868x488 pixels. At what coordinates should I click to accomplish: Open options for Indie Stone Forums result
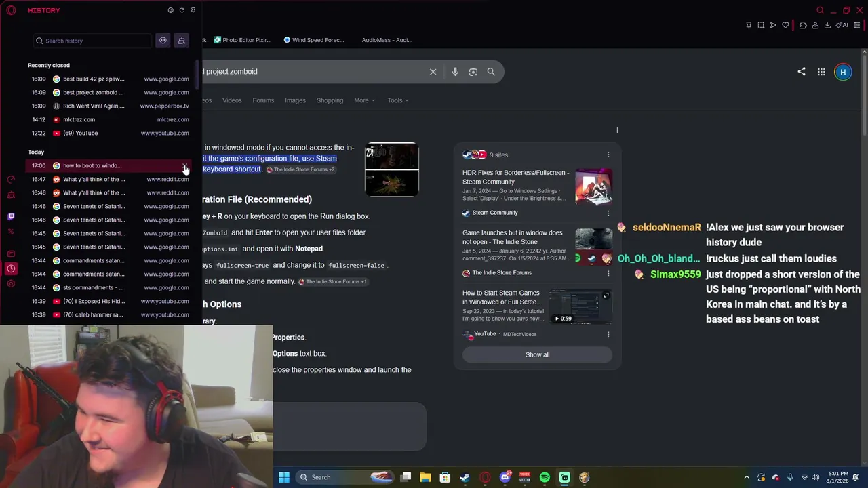(x=608, y=273)
